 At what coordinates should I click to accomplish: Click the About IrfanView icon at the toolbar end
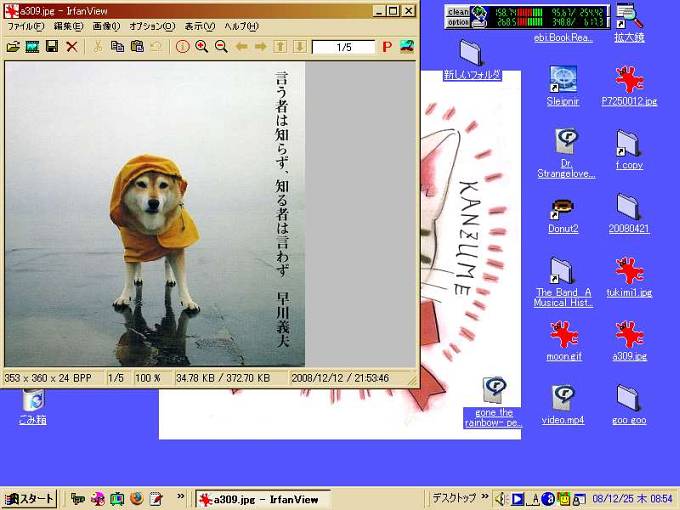406,47
